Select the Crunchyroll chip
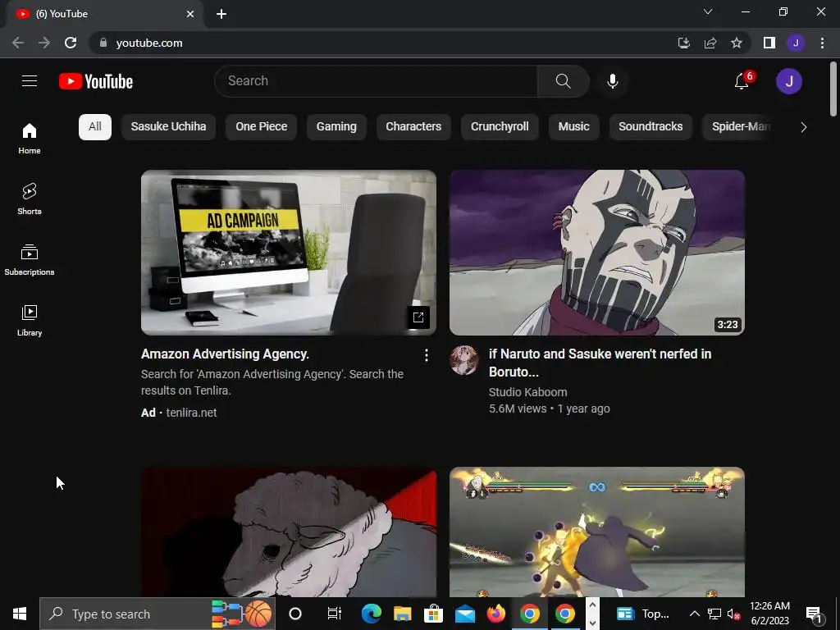The height and width of the screenshot is (630, 840). tap(500, 127)
